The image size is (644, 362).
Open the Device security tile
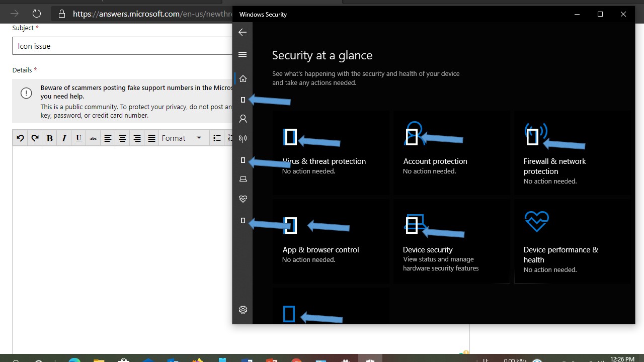[451, 241]
